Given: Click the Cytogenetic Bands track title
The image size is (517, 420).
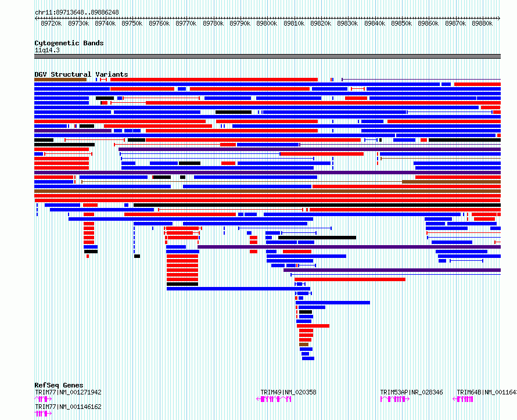Looking at the screenshot, I should coord(69,43).
